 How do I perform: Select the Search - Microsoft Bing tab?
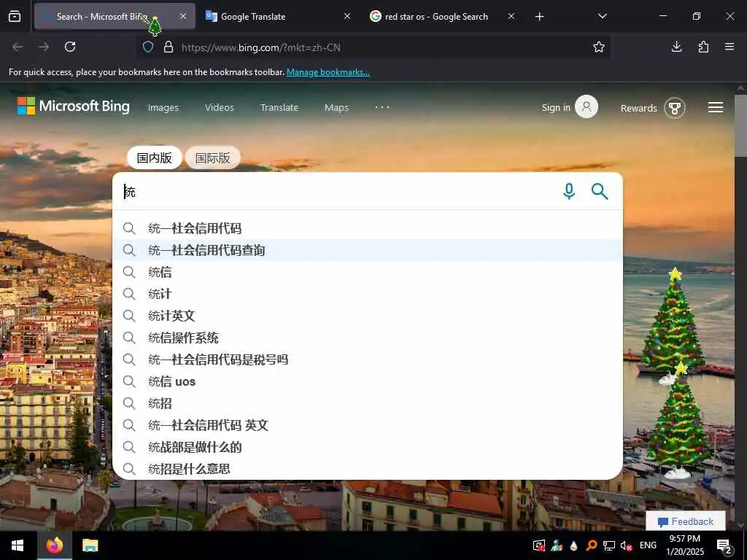[115, 17]
